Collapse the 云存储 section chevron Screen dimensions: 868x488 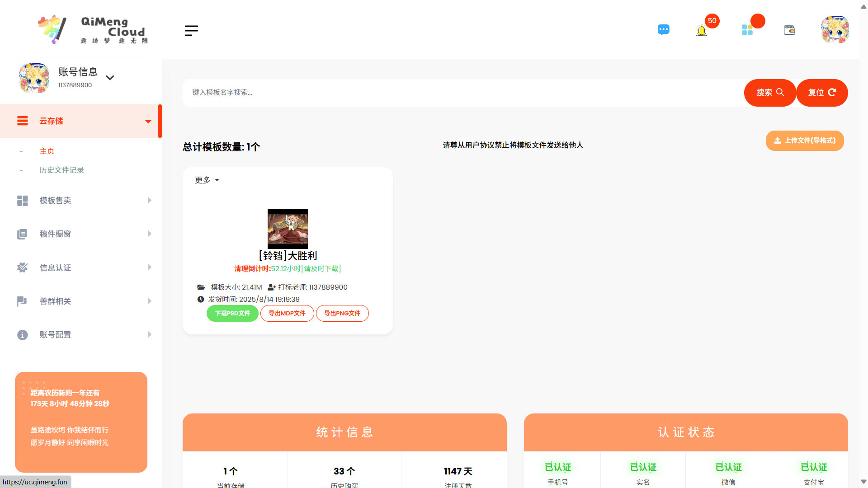click(x=148, y=121)
